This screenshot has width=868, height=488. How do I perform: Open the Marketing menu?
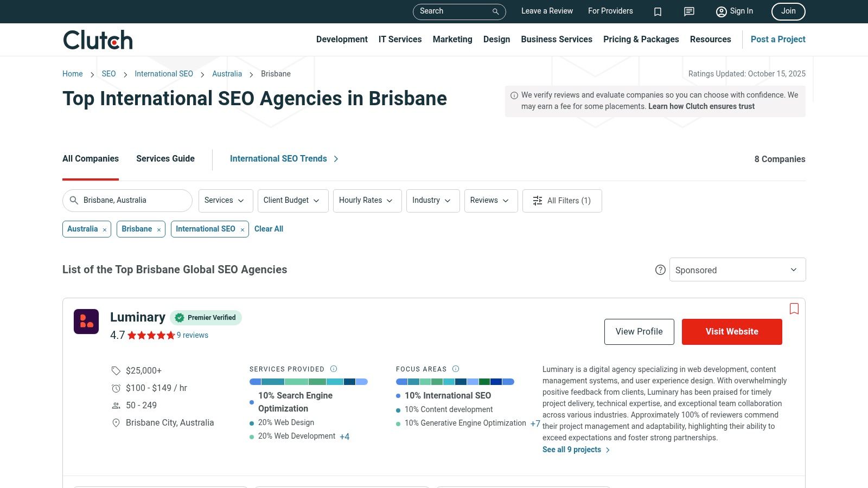point(452,40)
